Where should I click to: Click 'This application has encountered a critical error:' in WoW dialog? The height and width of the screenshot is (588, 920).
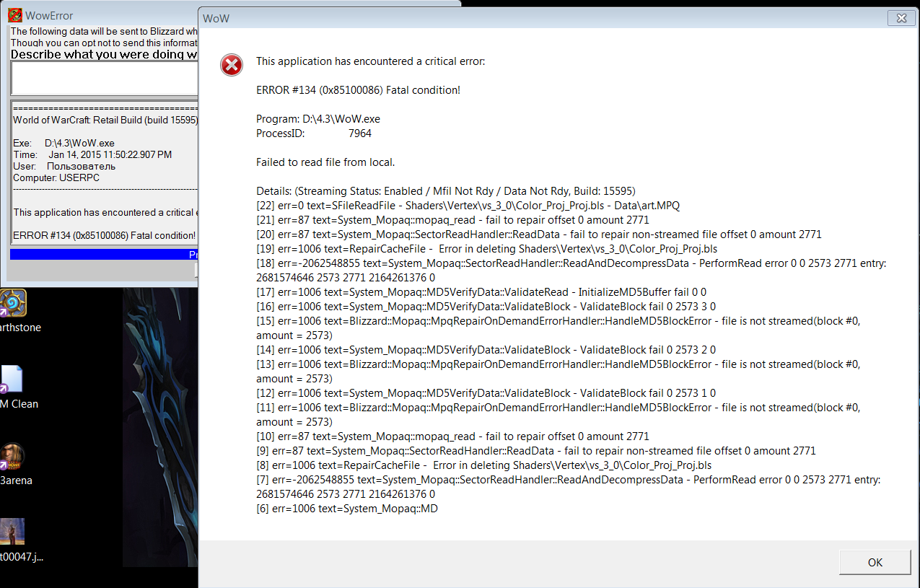pos(371,61)
